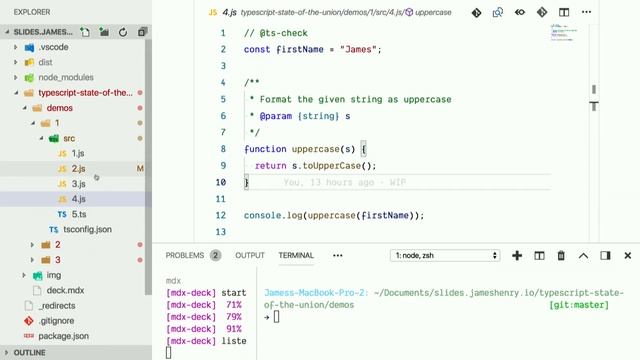
Task: Click the EXPLORER panel title
Action: point(32,12)
